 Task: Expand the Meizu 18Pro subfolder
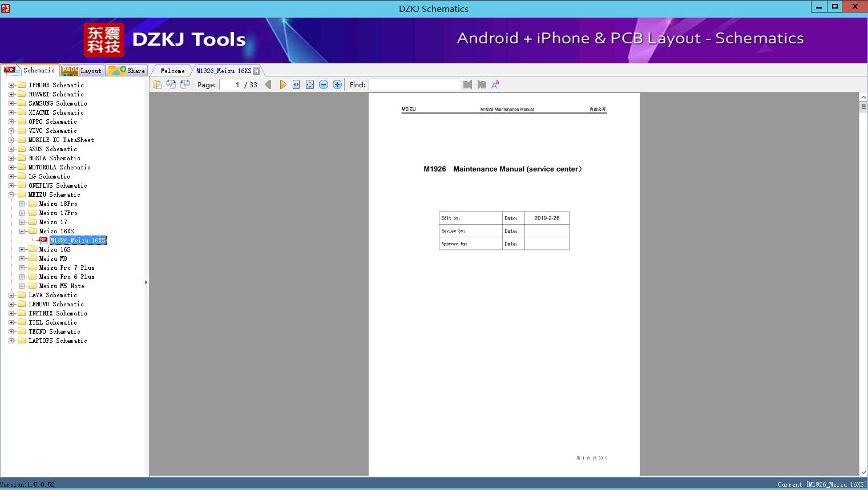(x=22, y=204)
